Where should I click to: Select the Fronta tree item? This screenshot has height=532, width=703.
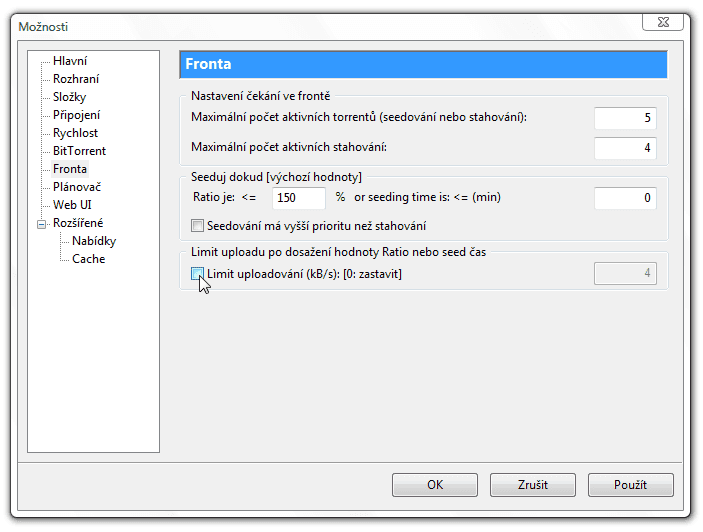[x=69, y=169]
